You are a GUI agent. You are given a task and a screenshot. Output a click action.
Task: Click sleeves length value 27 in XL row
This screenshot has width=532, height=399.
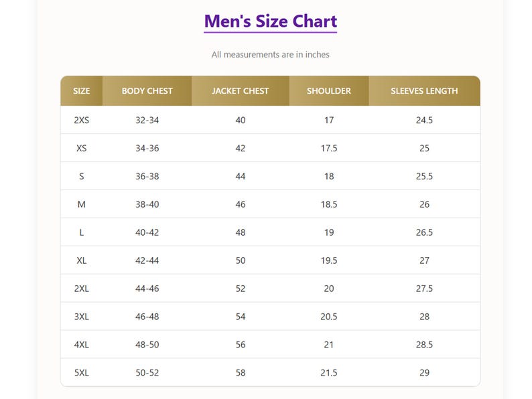coord(424,260)
